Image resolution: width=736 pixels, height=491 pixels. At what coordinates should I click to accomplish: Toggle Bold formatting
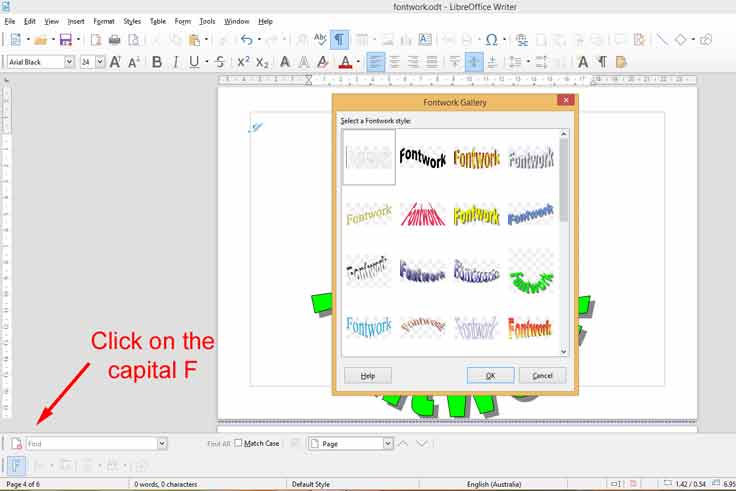[x=157, y=62]
